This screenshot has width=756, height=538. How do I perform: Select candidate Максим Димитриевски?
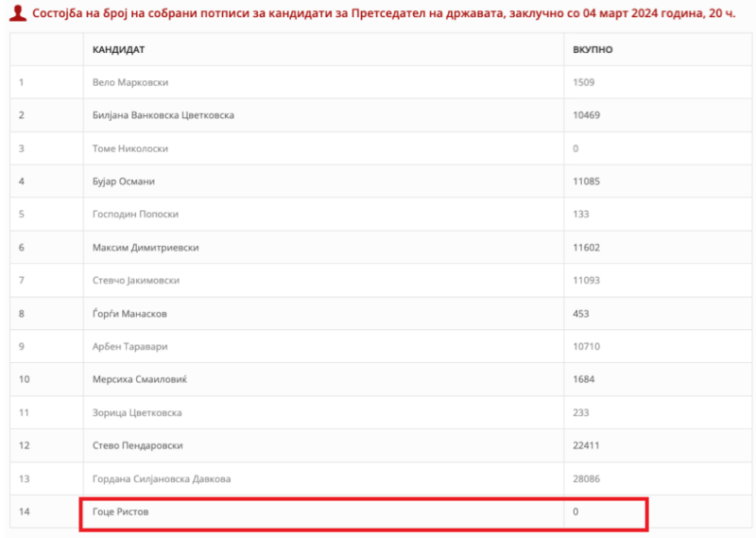pos(146,248)
